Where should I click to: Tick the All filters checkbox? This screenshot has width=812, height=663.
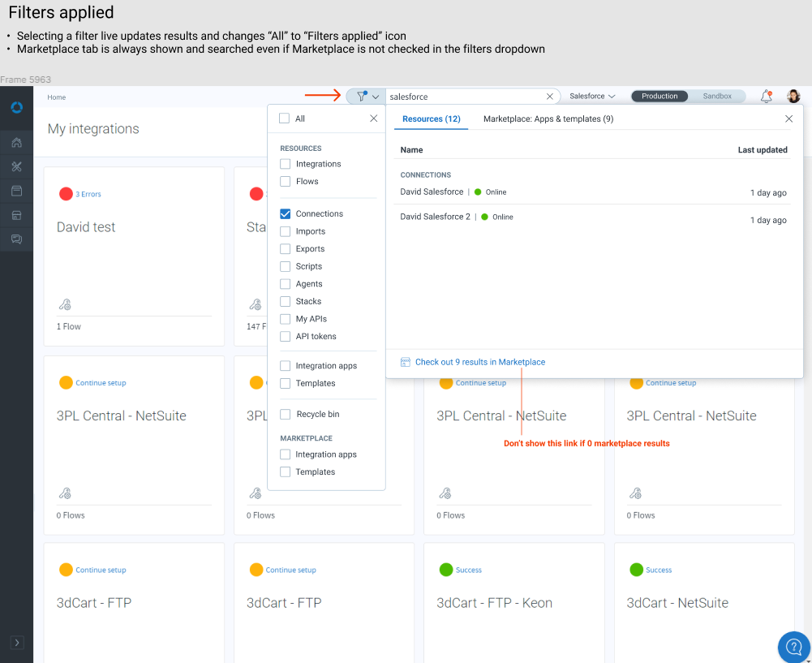[285, 118]
